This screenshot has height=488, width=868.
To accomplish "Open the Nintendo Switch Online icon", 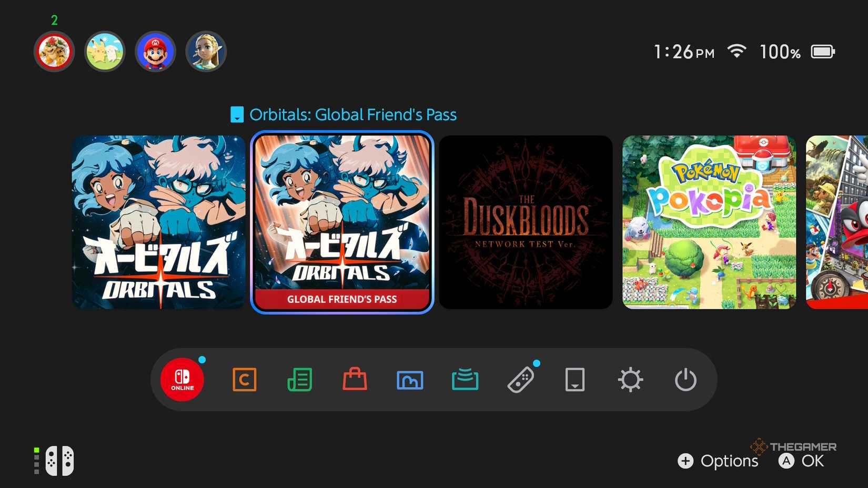I will [182, 379].
